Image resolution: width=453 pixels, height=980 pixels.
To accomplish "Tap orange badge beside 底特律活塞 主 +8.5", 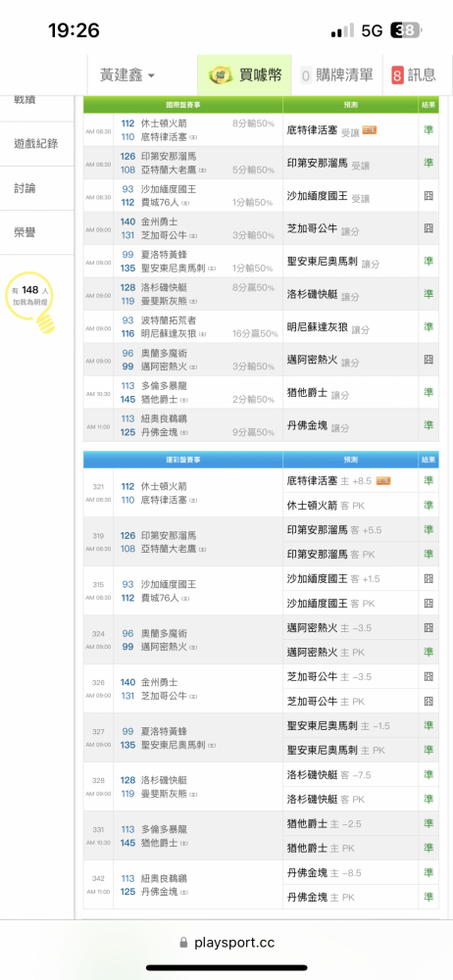I will coord(383,480).
